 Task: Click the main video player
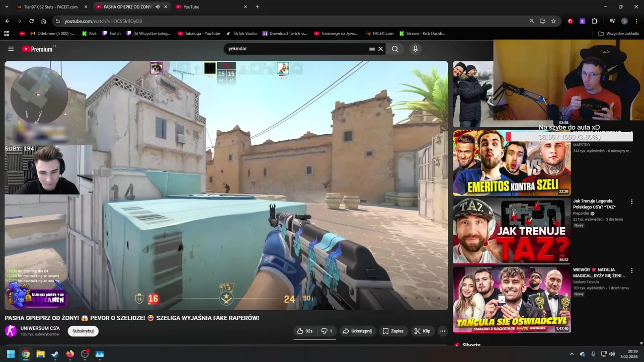pyautogui.click(x=226, y=186)
